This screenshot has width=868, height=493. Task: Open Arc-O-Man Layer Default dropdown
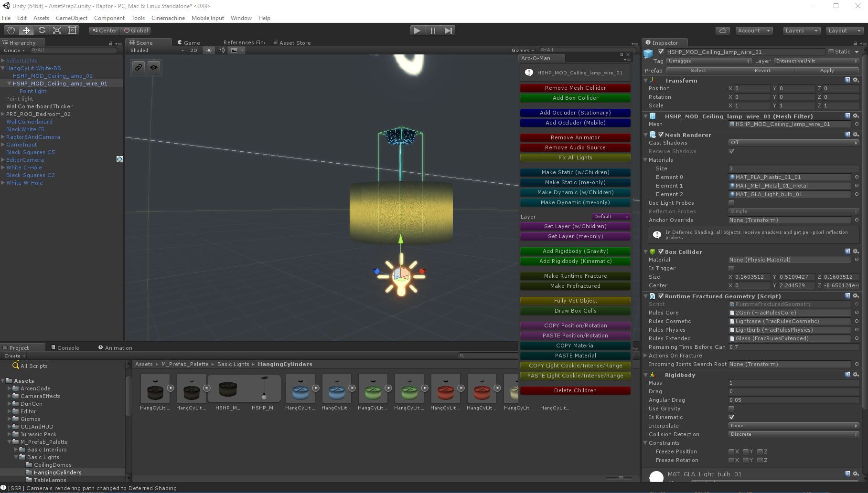click(x=611, y=217)
